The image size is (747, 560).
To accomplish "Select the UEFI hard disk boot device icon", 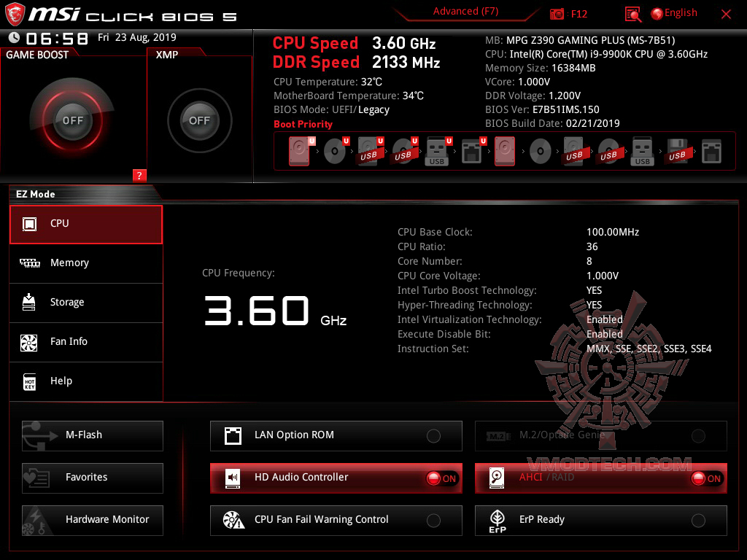I will 300,152.
